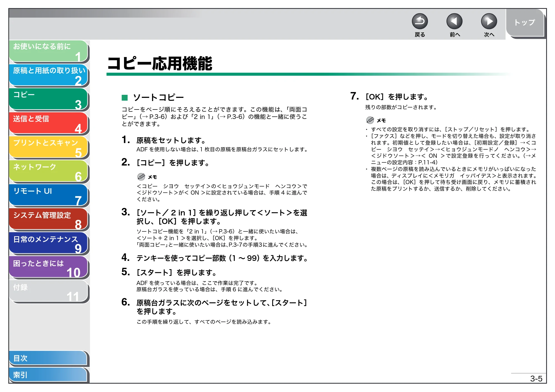Click the memo pencil icon under step 2
This screenshot has height=392, width=555.
pyautogui.click(x=141, y=177)
